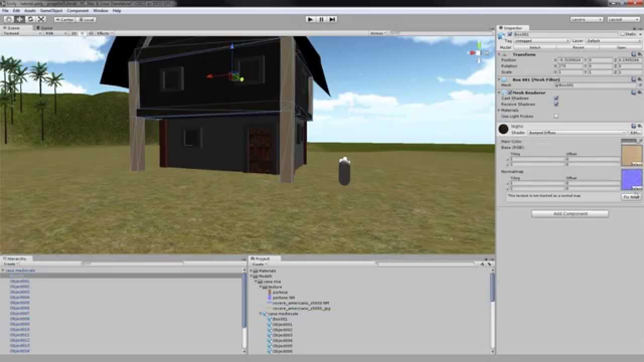Click the scene orientation gizmo
This screenshot has height=362, width=644.
(478, 53)
